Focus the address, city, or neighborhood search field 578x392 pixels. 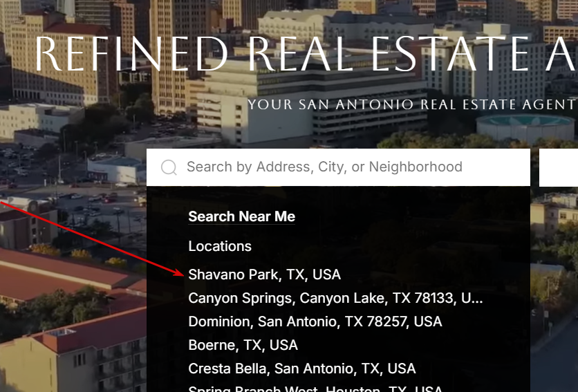338,167
